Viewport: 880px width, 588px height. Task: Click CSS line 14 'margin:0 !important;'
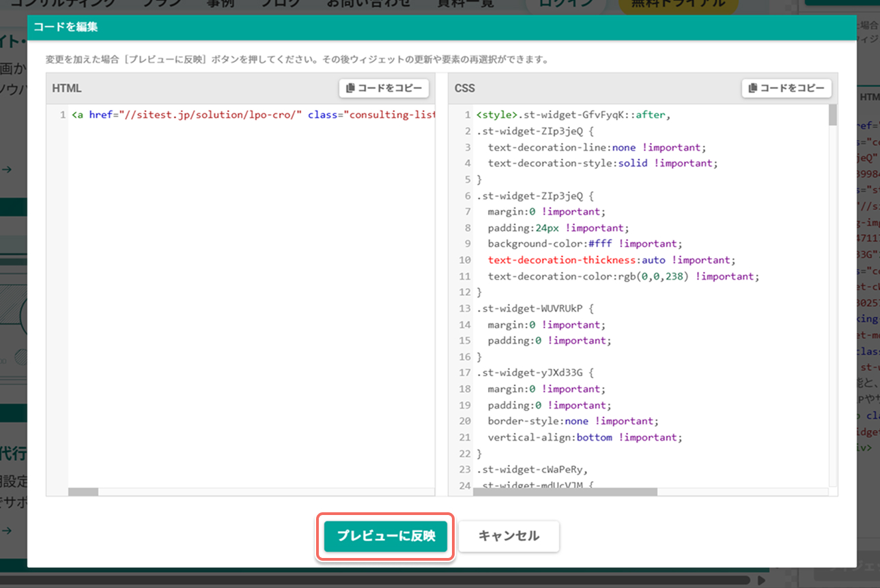546,325
